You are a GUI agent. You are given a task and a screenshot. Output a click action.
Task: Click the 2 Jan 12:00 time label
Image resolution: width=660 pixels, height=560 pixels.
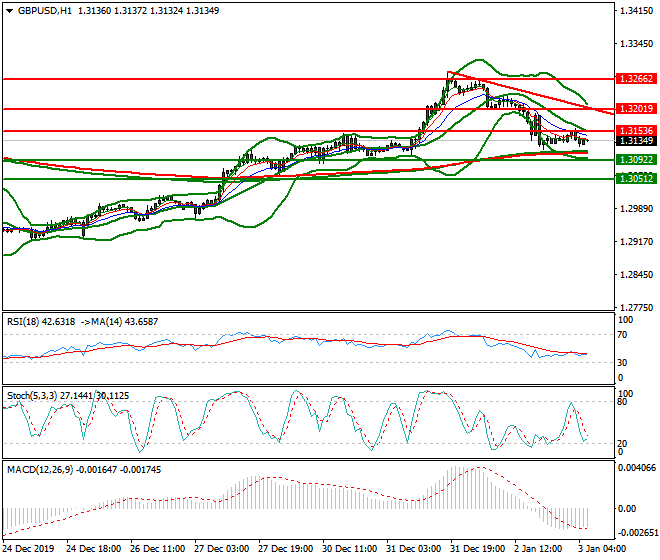coord(538,549)
